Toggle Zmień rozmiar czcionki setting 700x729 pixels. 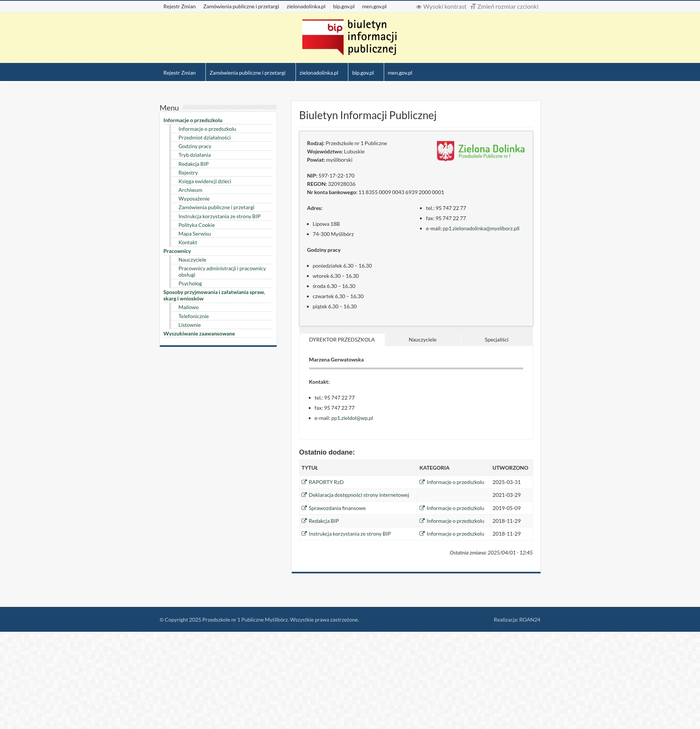tap(508, 6)
